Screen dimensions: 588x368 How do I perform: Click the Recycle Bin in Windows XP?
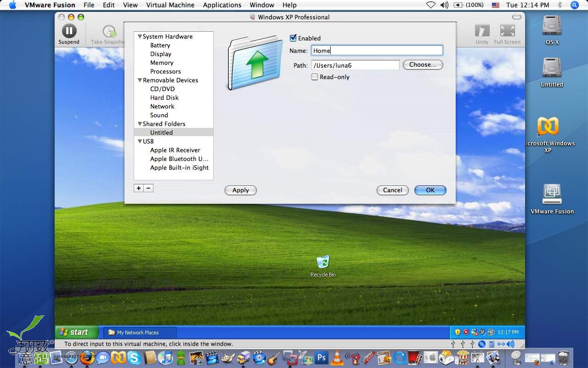(x=323, y=263)
